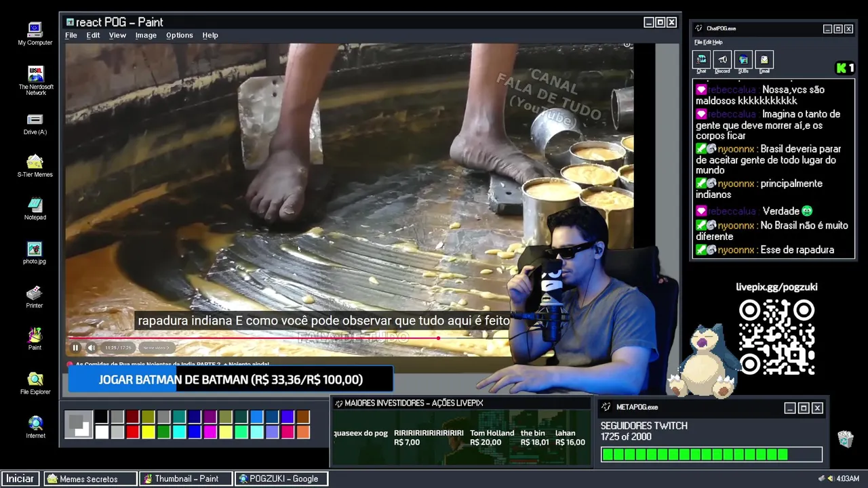
Task: Pause the video playback
Action: click(75, 348)
